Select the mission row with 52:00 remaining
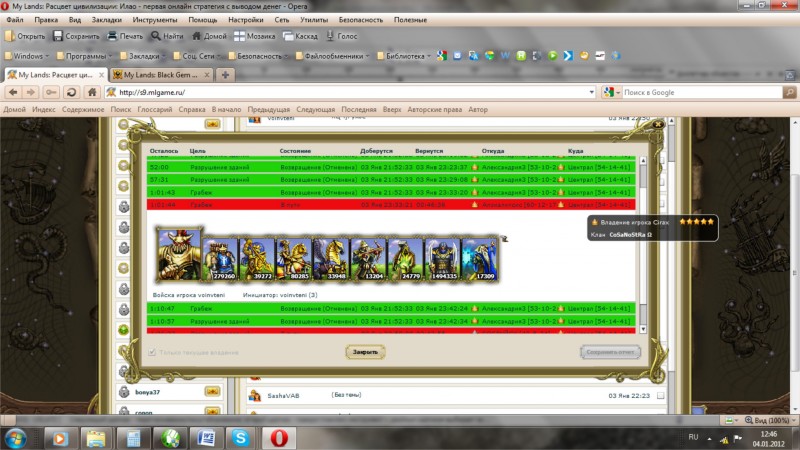The image size is (800, 450). coord(391,167)
